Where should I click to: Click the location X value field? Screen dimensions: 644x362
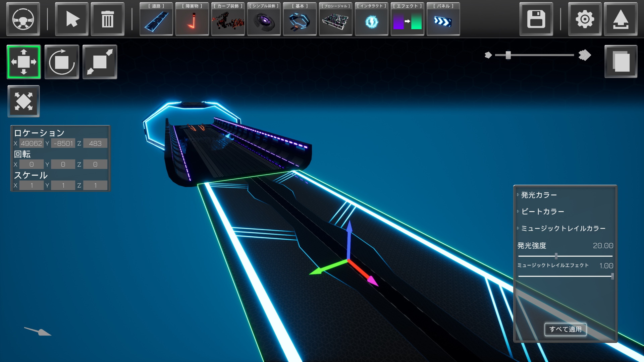click(x=32, y=143)
